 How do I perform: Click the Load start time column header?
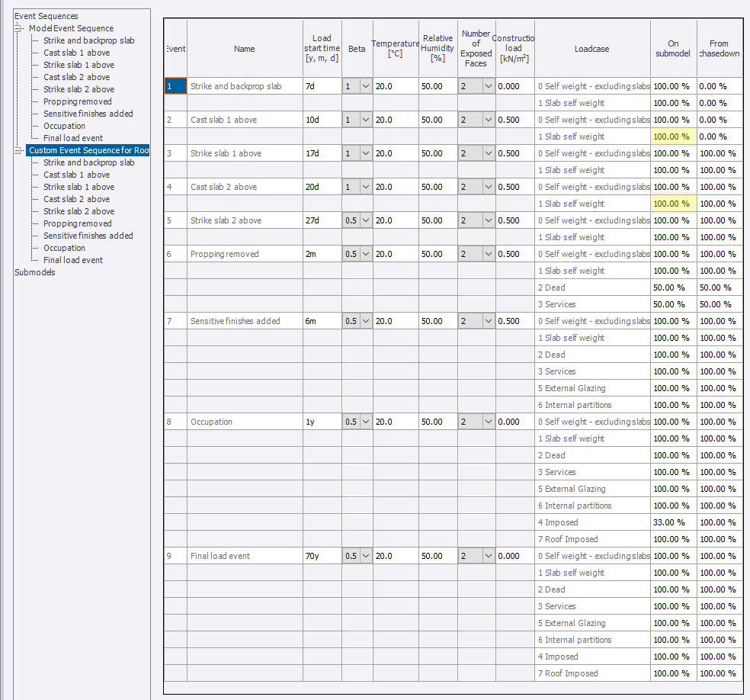click(322, 49)
